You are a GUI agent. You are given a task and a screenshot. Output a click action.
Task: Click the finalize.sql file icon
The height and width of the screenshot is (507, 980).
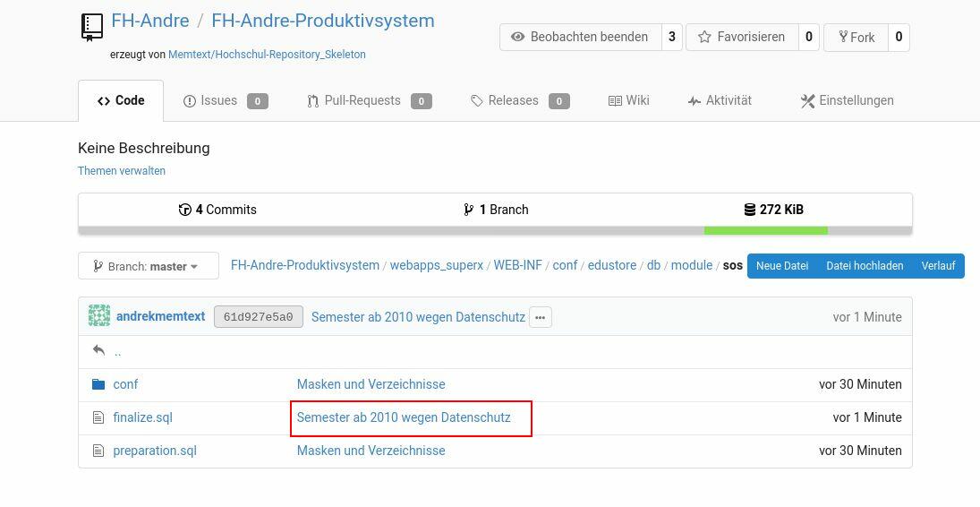point(98,417)
